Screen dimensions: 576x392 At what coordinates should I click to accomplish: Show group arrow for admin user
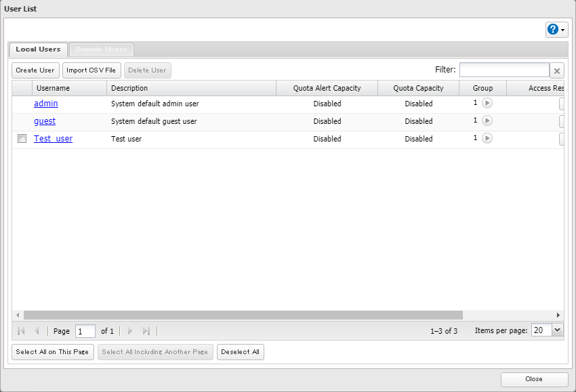(487, 104)
